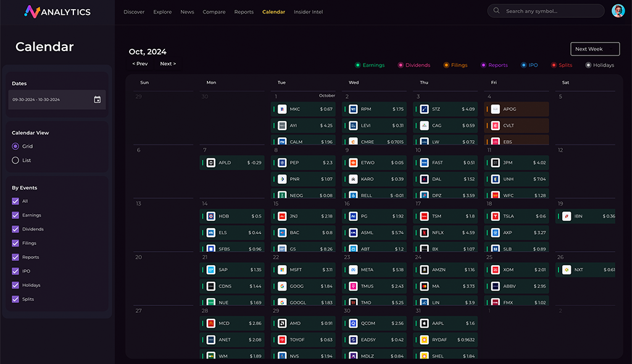Screen dimensions: 632x364
Task: Click the Analytics logo icon
Action: 32,11
